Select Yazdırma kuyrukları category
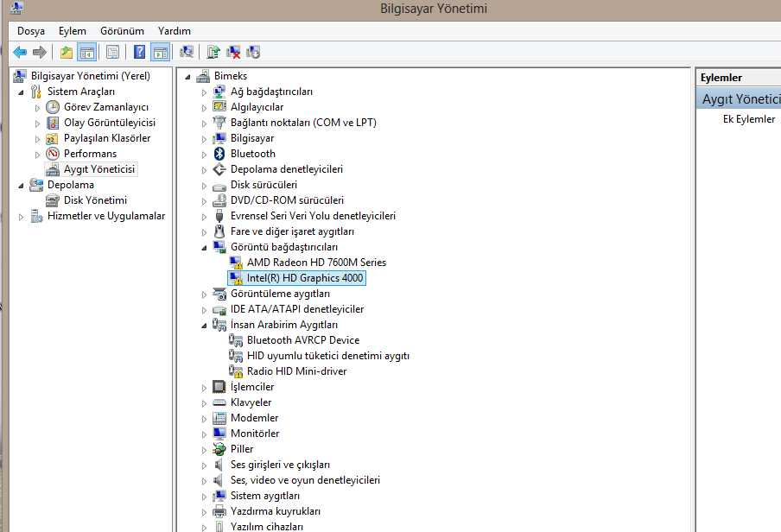 [275, 511]
